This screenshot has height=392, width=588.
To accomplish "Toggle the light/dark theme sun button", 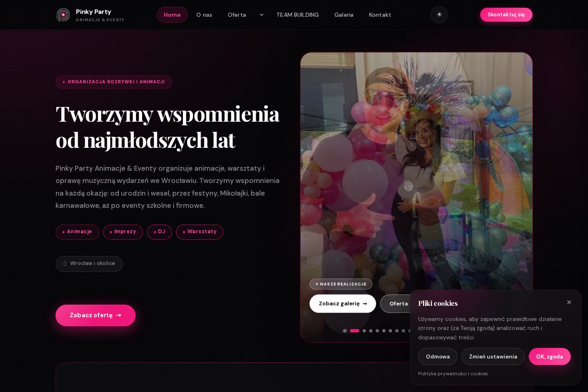I will 439,15.
